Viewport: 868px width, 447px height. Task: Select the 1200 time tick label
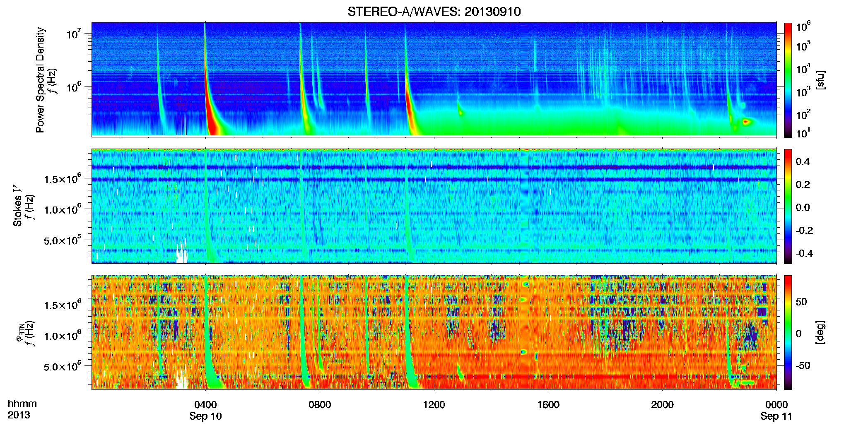(434, 405)
